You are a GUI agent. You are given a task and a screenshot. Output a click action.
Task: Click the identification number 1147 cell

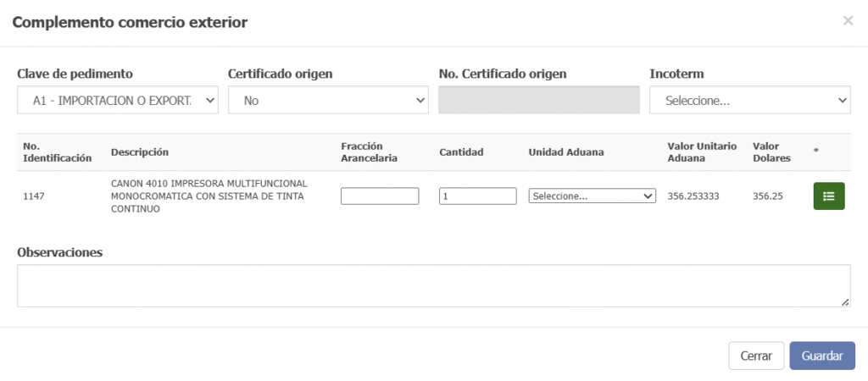(x=34, y=196)
